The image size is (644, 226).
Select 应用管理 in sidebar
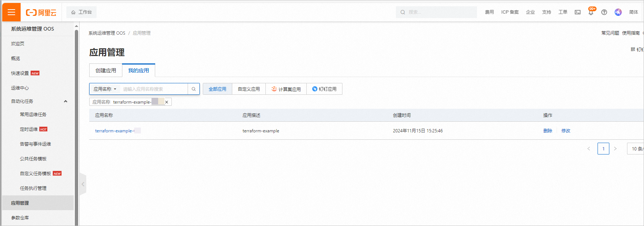tap(38, 203)
